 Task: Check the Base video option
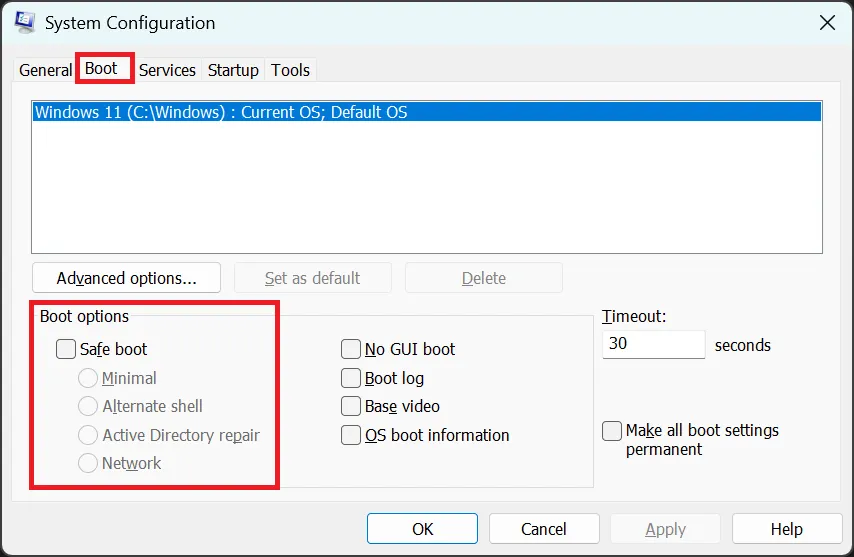point(351,406)
